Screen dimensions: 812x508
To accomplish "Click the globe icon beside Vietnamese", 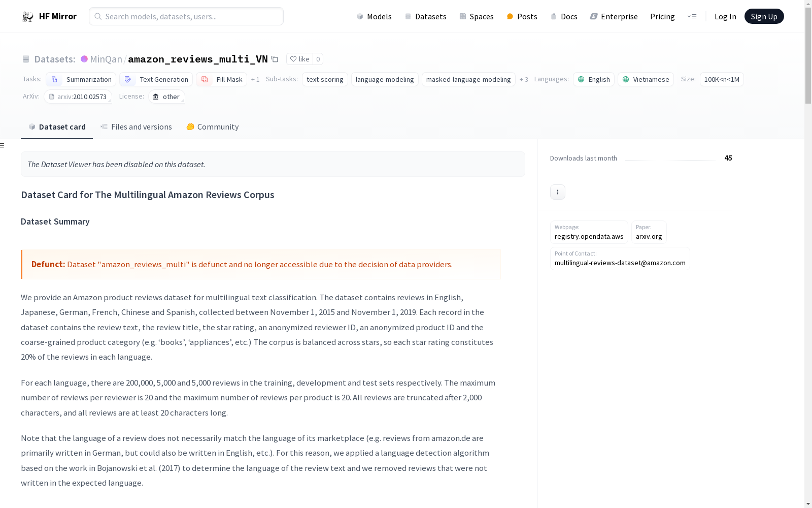I will point(626,79).
